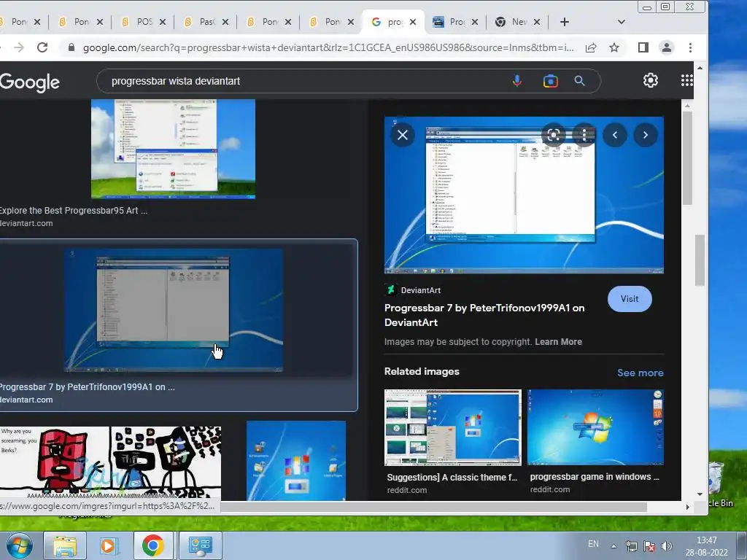Open progressbar game in windows thumbnail
Image resolution: width=747 pixels, height=560 pixels.
[x=595, y=427]
